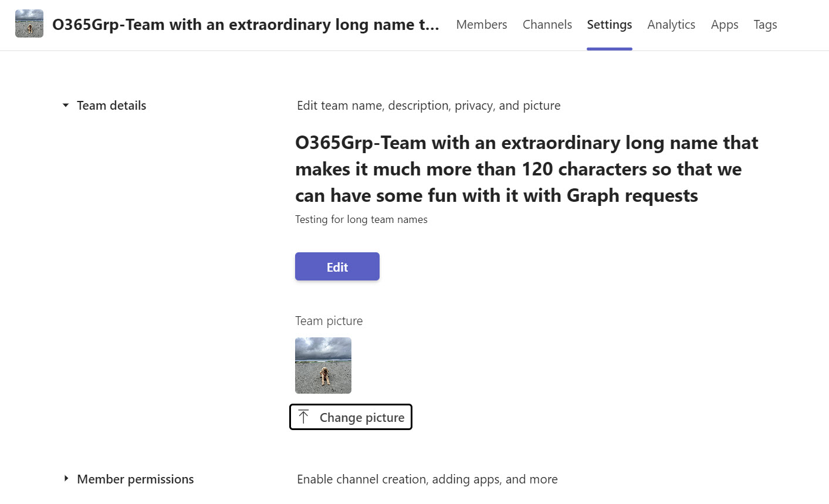Click the upload arrow icon beside Change picture
Viewport: 829px width, 504px height.
(303, 417)
